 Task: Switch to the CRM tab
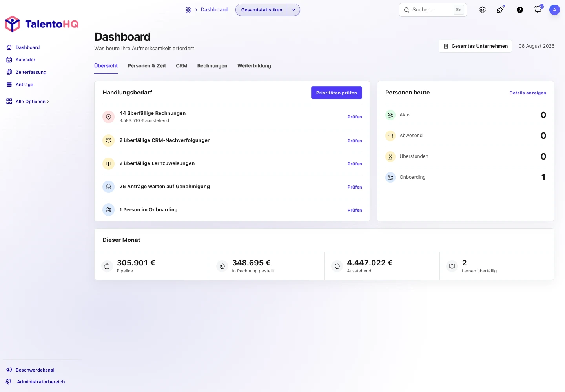click(x=182, y=66)
